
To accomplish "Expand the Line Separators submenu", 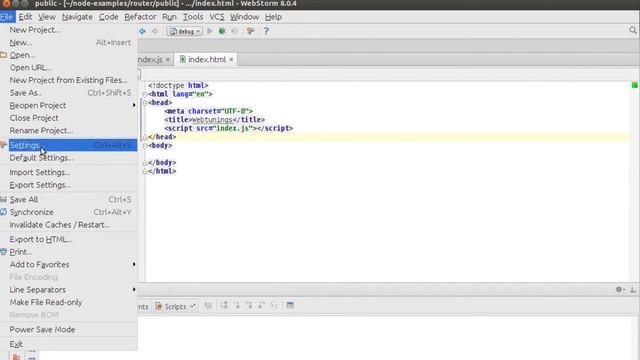I will click(x=69, y=290).
